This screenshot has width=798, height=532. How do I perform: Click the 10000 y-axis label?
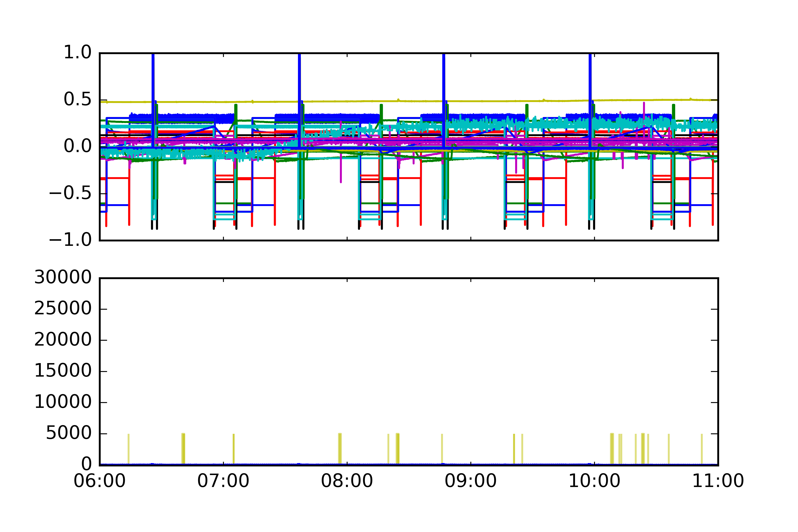point(63,402)
